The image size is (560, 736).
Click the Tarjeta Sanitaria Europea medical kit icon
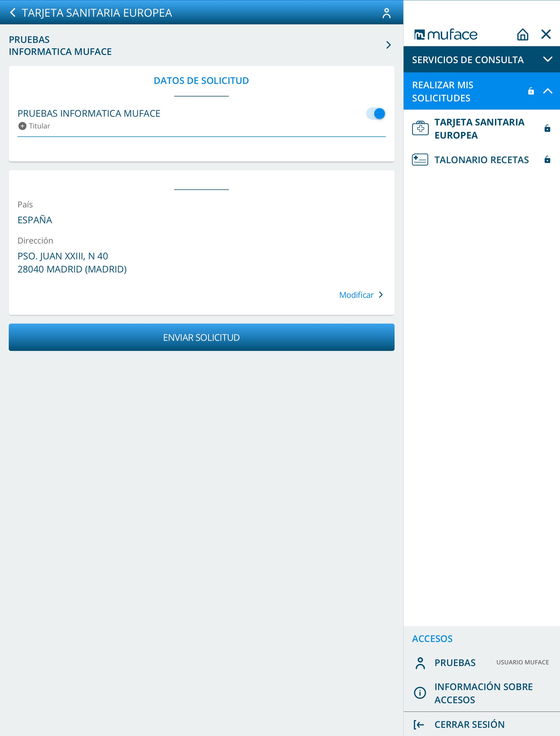(x=420, y=128)
